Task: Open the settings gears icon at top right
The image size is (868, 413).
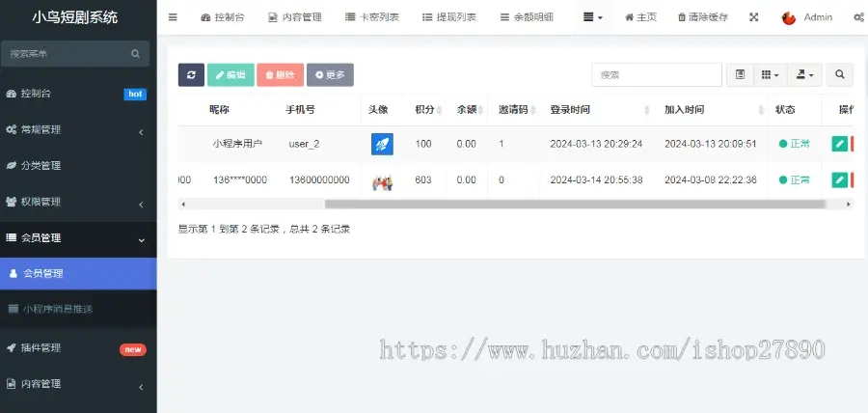Action: pyautogui.click(x=859, y=17)
